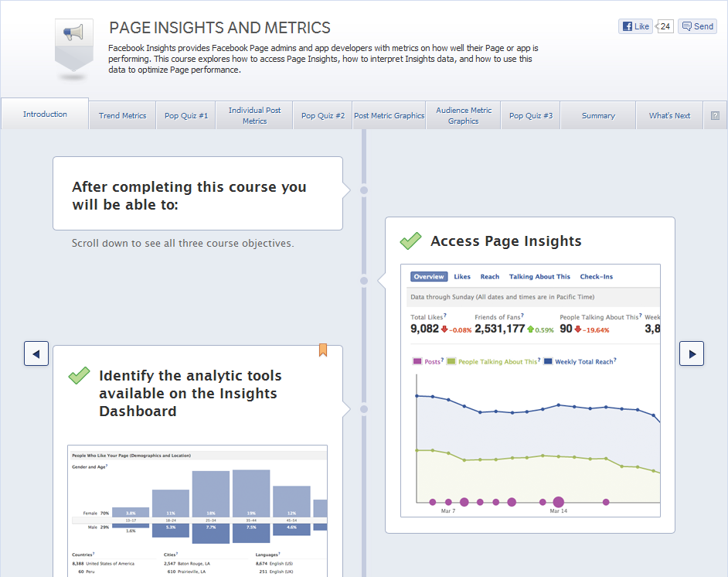Click the Mar 14 axis label
This screenshot has height=577, width=728.
coord(559,511)
